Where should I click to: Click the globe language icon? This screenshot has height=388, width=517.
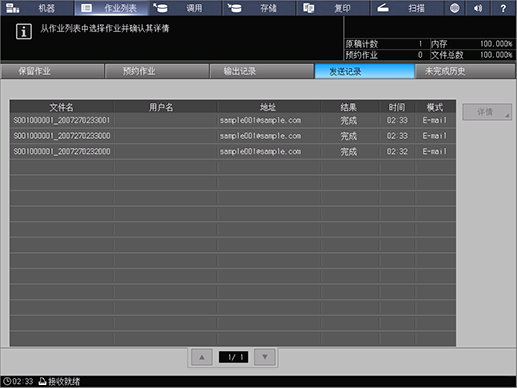(x=455, y=8)
